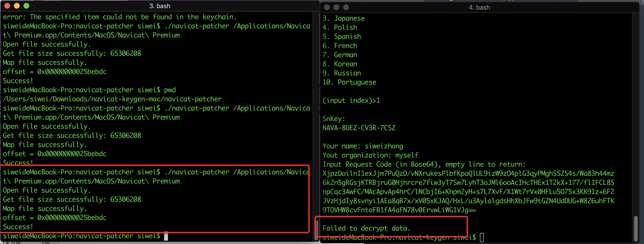Click '6. French' language entry

pyautogui.click(x=340, y=46)
